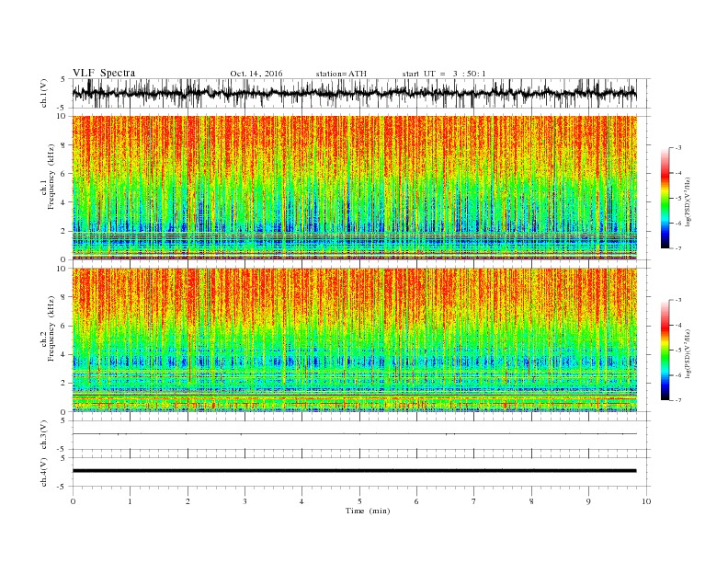Click the "-3" label on ch.1 colorbar
Viewport: 728px width, 563px height.
coord(677,148)
